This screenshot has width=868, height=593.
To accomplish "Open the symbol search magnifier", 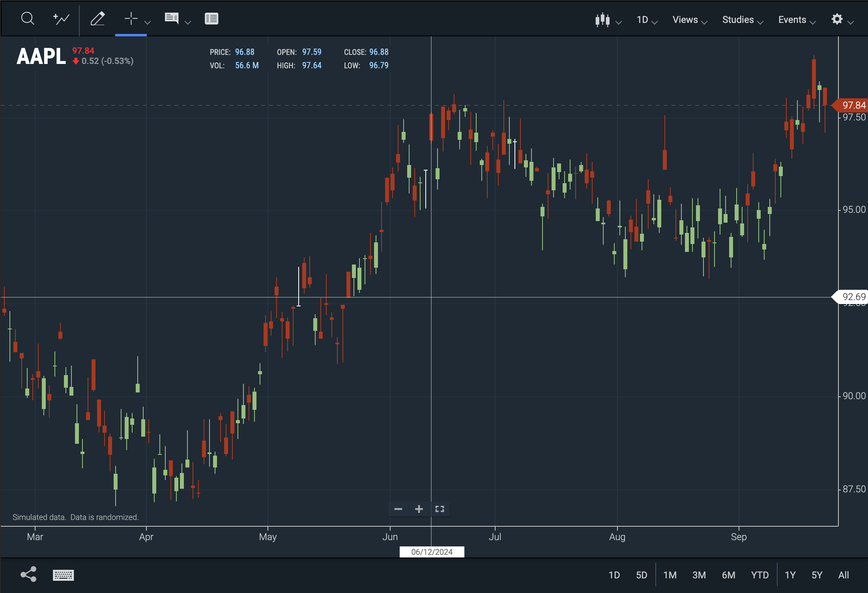I will click(x=28, y=19).
